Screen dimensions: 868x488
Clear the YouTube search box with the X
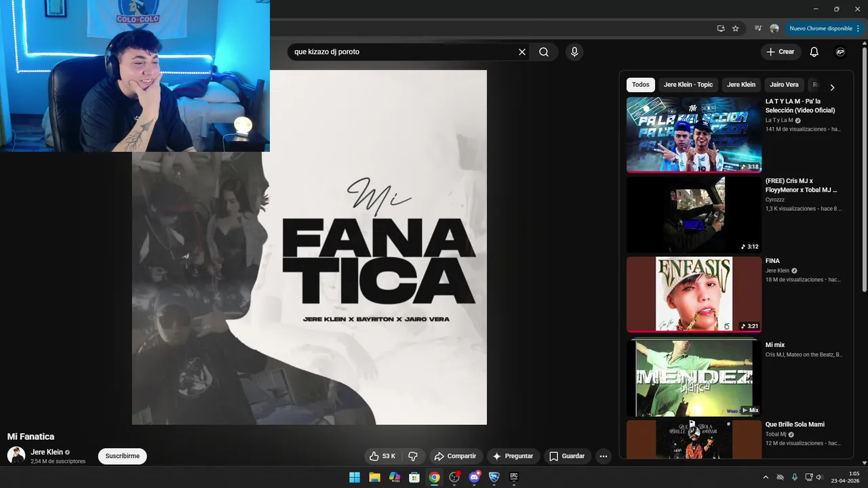(x=522, y=52)
